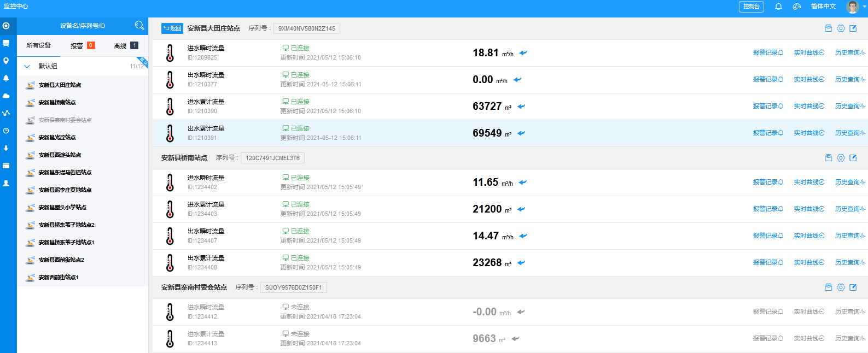Click send arrow beside 18.81 m³/h value
The image size is (868, 353).
tap(523, 53)
